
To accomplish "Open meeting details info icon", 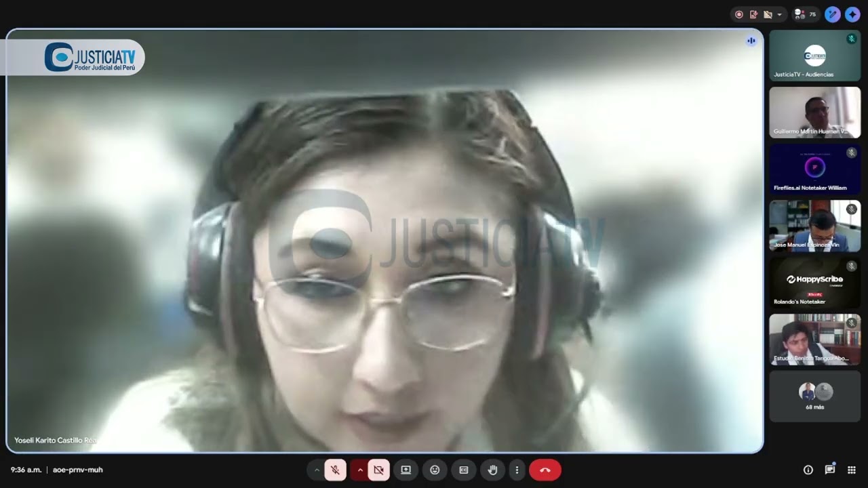I will click(808, 470).
